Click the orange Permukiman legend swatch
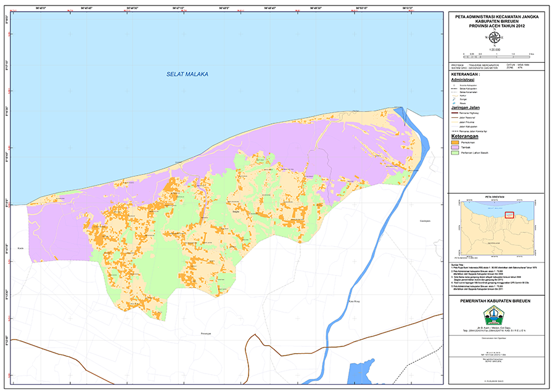The width and height of the screenshot is (555, 392). click(456, 142)
